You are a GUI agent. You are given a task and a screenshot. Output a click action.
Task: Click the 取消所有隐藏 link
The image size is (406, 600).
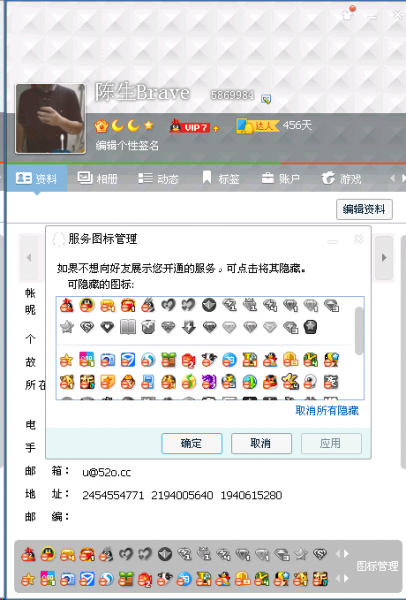pos(327,411)
